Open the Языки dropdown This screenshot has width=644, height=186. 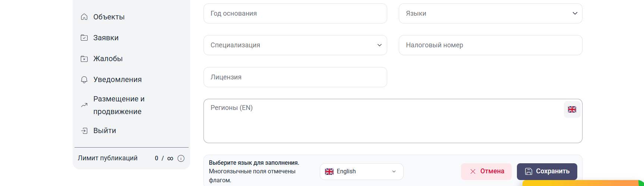490,13
